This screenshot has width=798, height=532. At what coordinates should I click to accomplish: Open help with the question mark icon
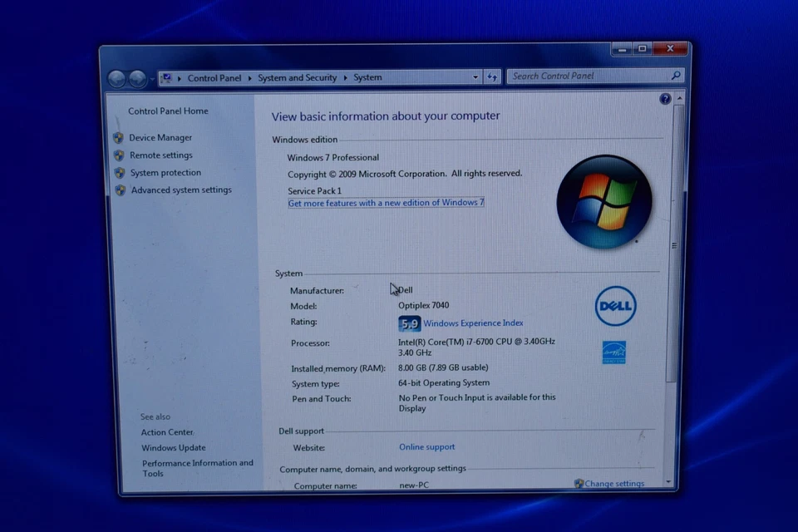click(665, 99)
